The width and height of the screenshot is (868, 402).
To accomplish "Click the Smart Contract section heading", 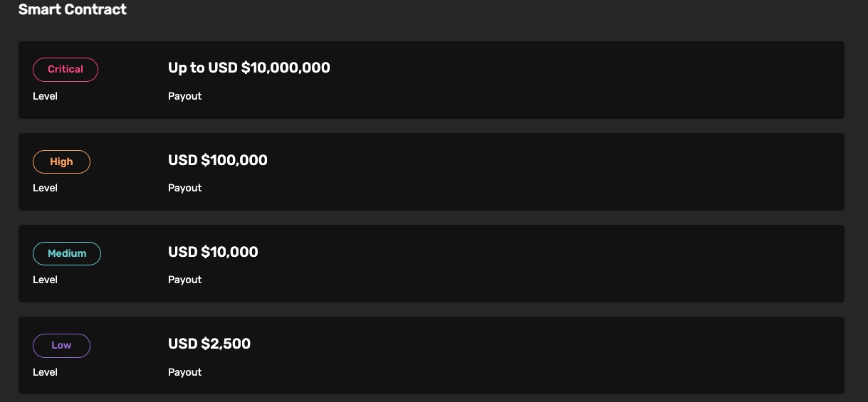I will coord(73,10).
